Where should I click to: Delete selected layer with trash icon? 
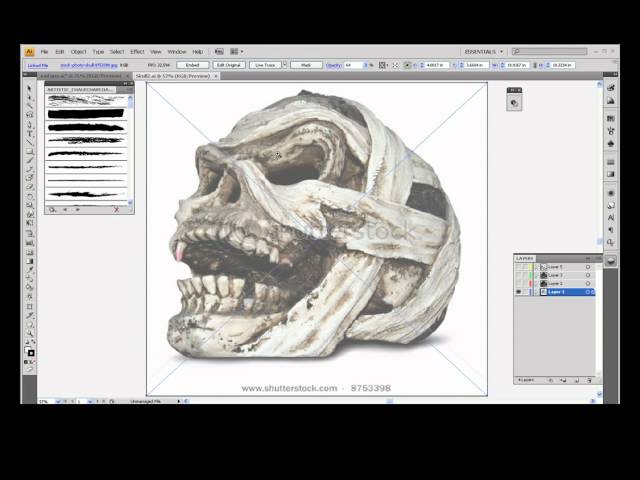[x=589, y=380]
